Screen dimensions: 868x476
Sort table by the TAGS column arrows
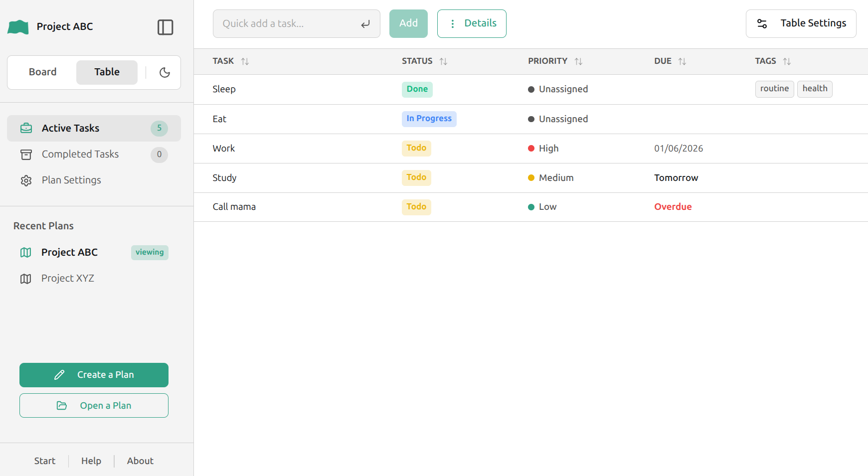[x=787, y=61]
